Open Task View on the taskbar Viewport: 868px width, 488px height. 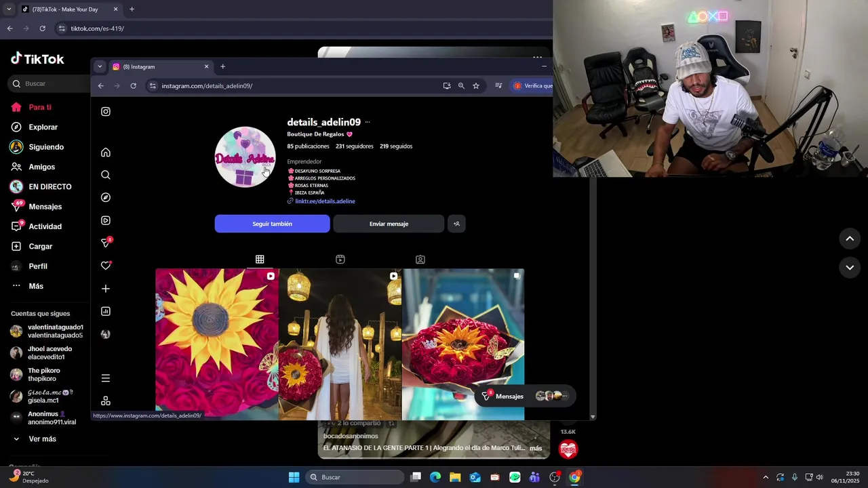point(416,477)
